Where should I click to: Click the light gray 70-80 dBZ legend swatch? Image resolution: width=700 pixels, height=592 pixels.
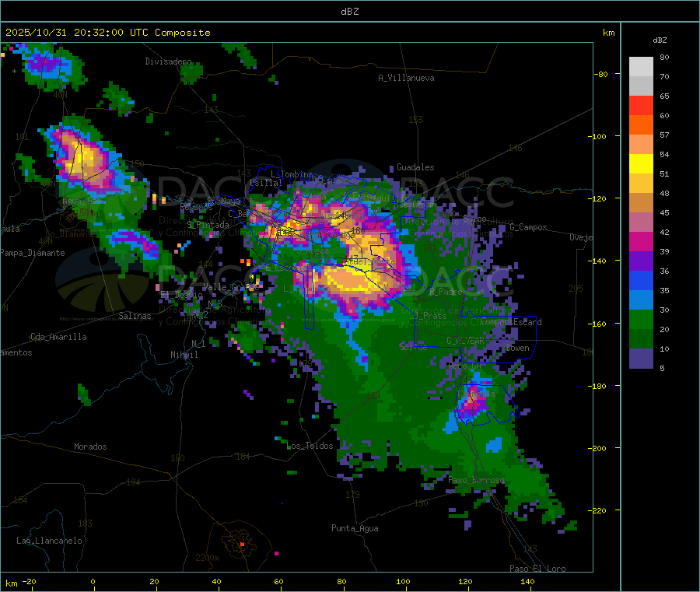pyautogui.click(x=641, y=67)
